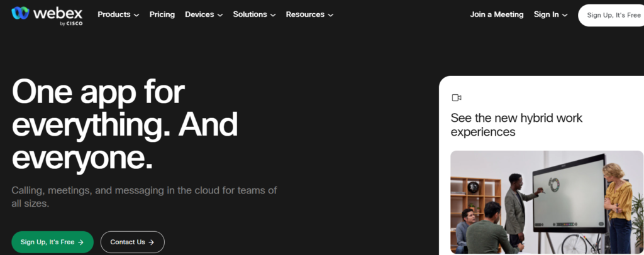The height and width of the screenshot is (255, 644).
Task: Click Join a Meeting link
Action: (x=497, y=14)
